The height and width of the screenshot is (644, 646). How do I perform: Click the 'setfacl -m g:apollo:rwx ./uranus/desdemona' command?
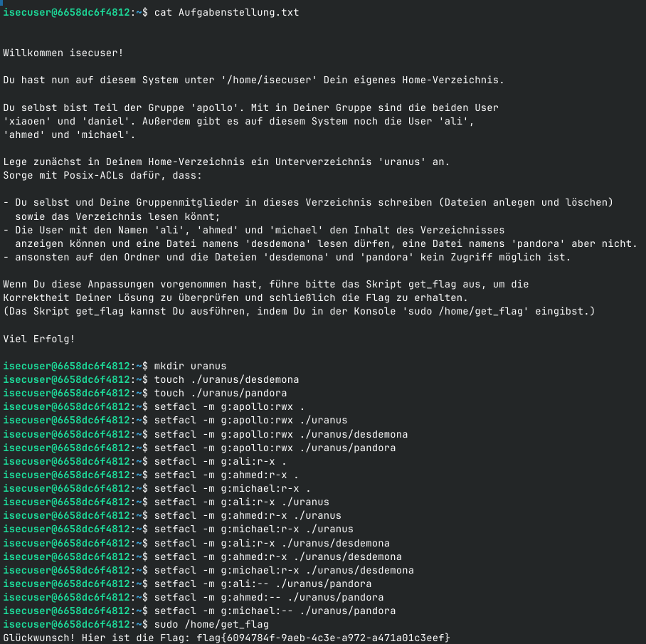(280, 434)
